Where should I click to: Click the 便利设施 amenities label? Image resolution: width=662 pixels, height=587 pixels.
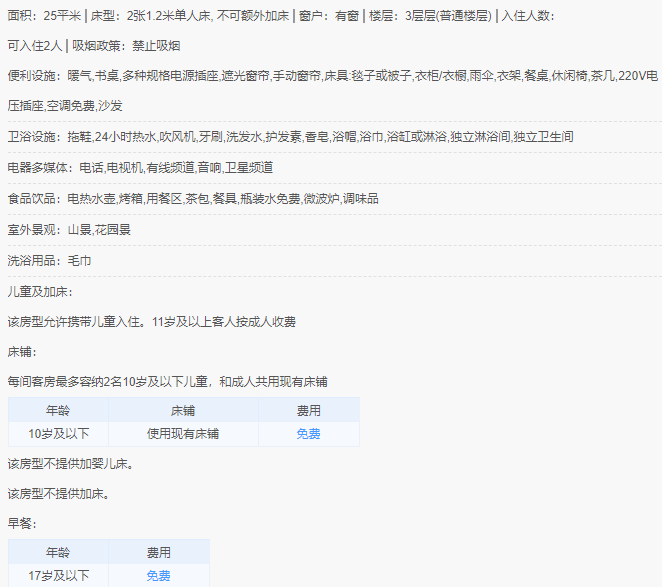point(34,76)
